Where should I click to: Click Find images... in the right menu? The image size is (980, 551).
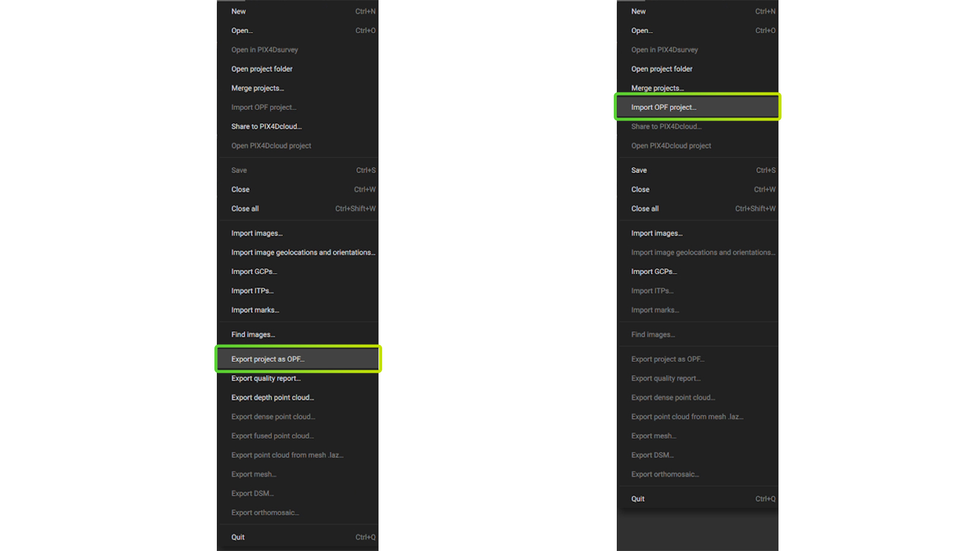(x=698, y=334)
